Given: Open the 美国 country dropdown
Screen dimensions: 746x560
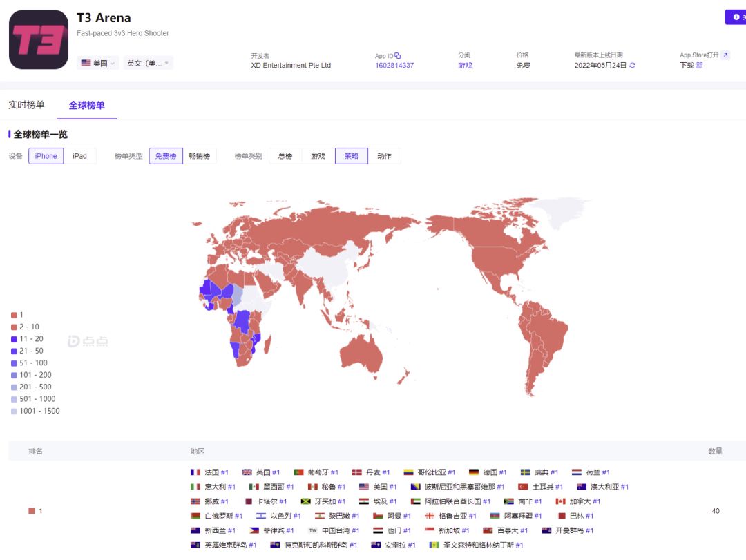Looking at the screenshot, I should [x=97, y=63].
